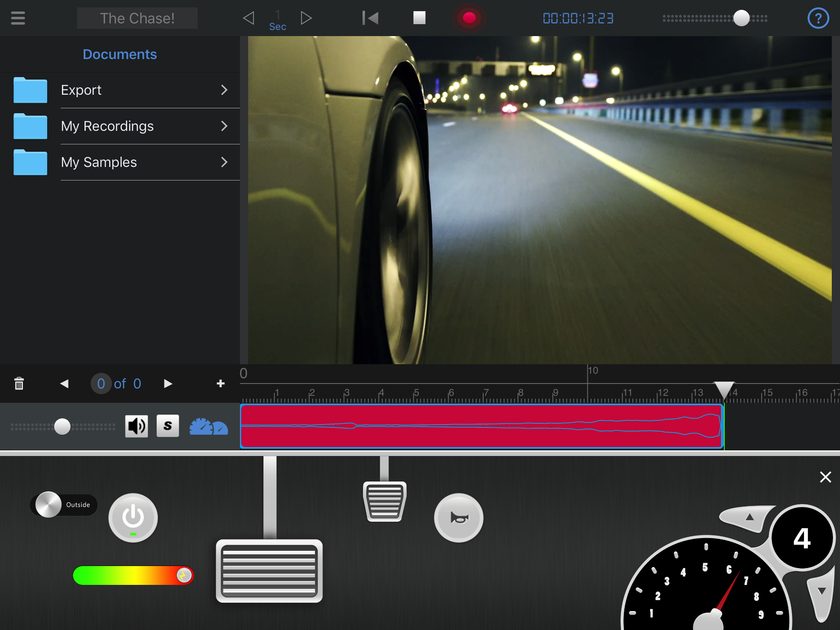Click the timecode display 00:00:13:23

tap(578, 18)
